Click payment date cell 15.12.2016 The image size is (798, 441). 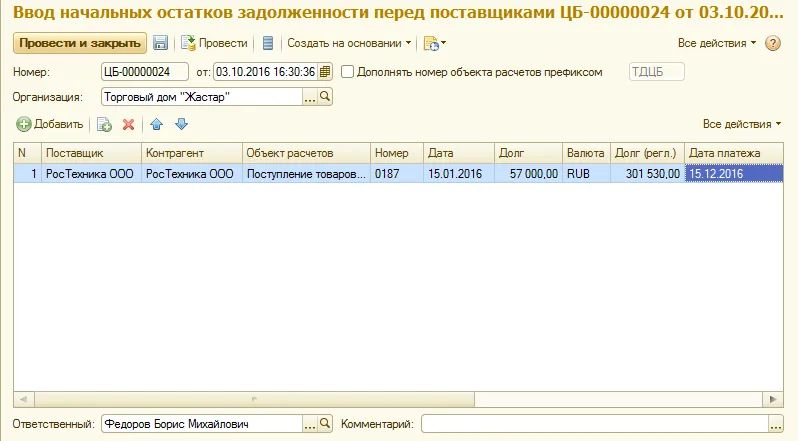pyautogui.click(x=734, y=173)
